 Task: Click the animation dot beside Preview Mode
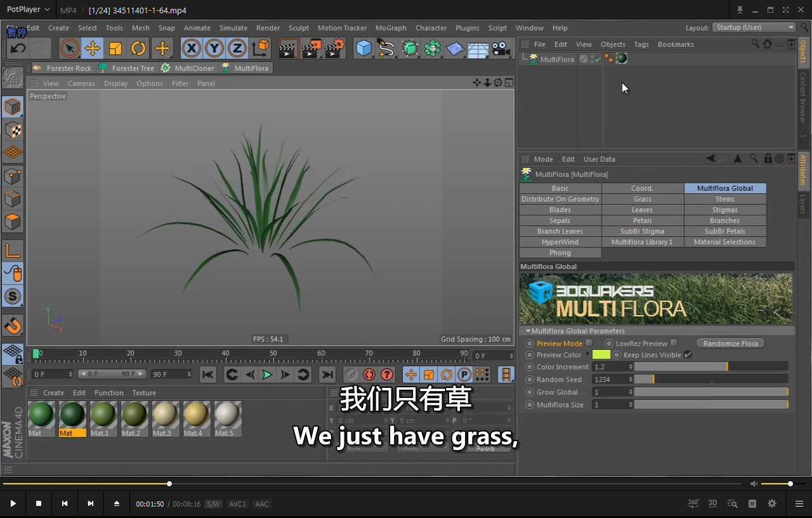coord(530,343)
